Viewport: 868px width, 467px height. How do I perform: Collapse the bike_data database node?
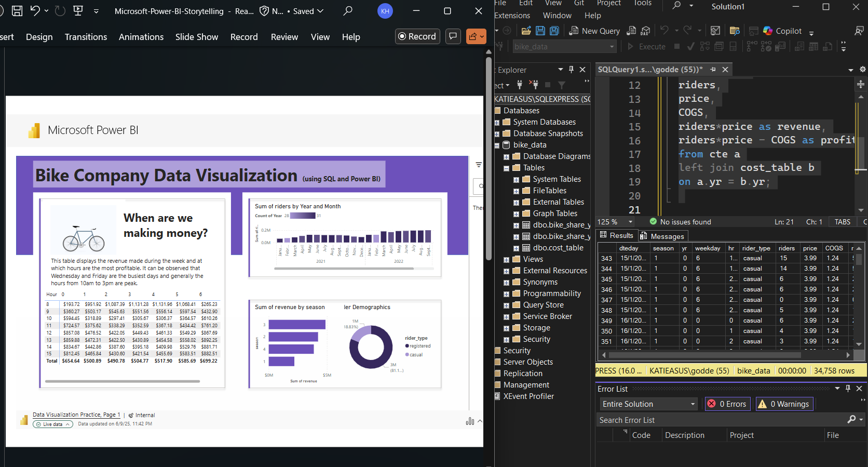497,145
